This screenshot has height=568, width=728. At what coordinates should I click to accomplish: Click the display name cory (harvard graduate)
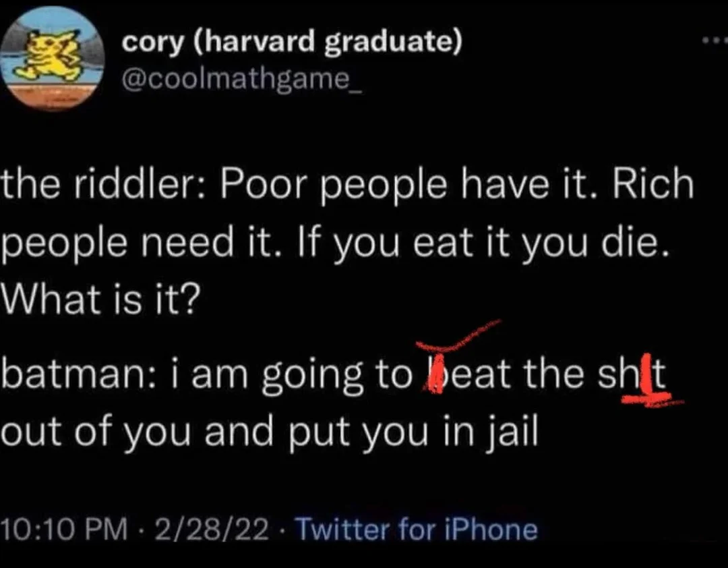point(293,40)
